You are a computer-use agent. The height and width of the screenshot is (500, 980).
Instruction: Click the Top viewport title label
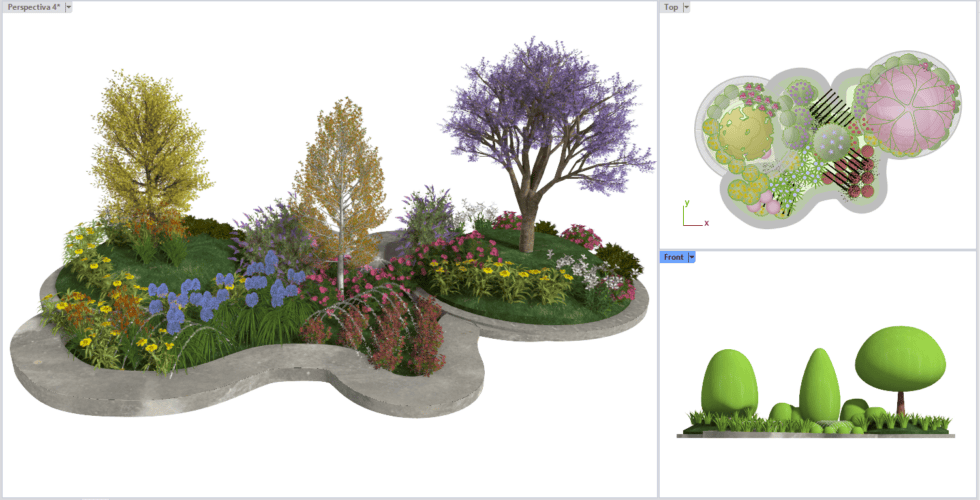coord(671,7)
